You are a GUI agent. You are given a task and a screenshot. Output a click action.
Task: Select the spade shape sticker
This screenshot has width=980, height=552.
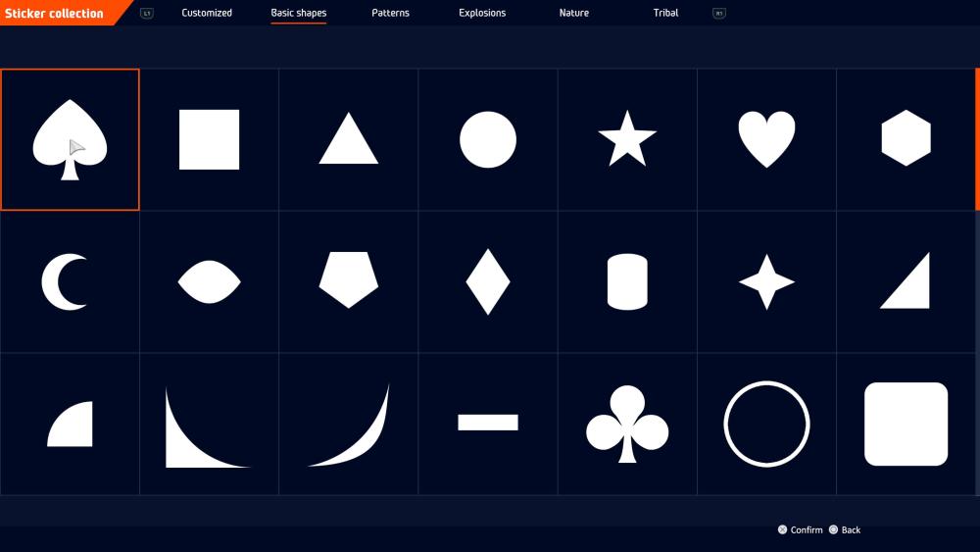coord(70,139)
